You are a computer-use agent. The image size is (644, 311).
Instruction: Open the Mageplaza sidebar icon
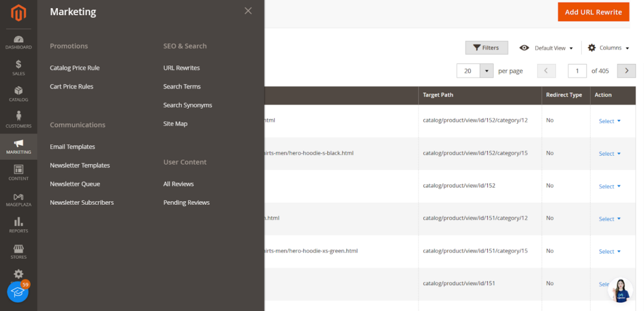pyautogui.click(x=18, y=199)
